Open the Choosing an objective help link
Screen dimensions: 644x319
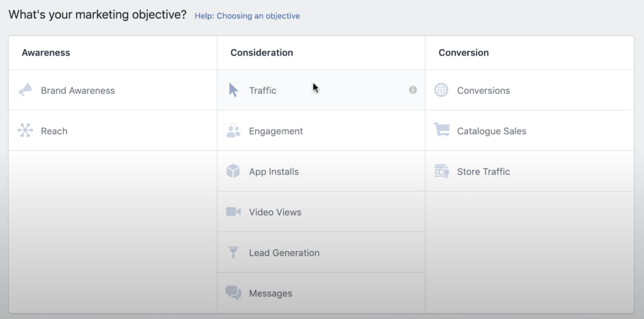click(x=247, y=16)
